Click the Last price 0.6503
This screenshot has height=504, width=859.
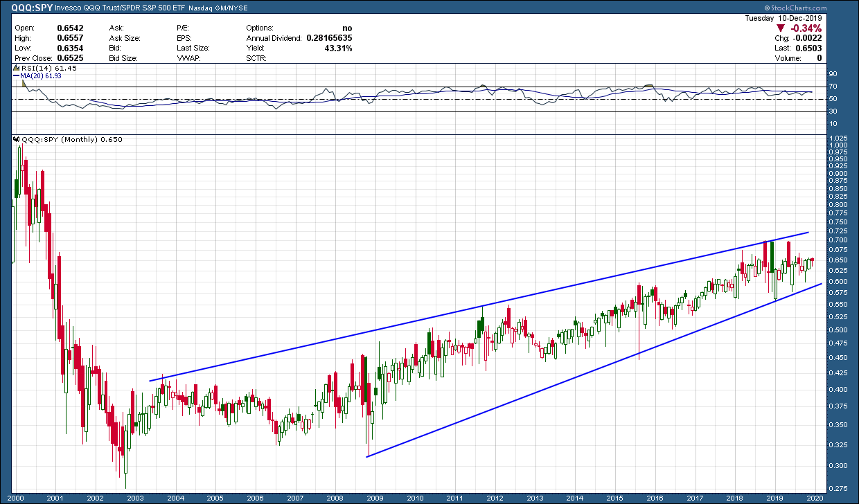(808, 49)
